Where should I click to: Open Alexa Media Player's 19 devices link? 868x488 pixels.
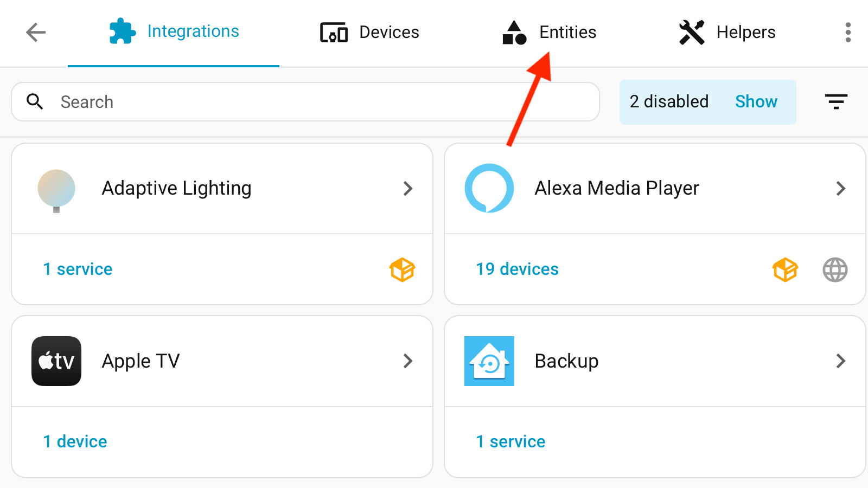pyautogui.click(x=517, y=269)
